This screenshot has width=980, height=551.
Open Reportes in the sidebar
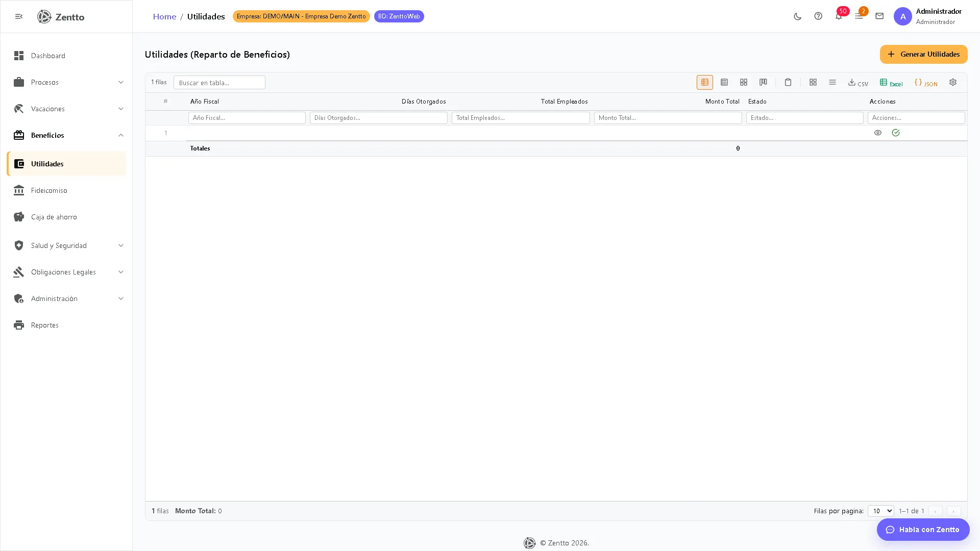(66, 325)
